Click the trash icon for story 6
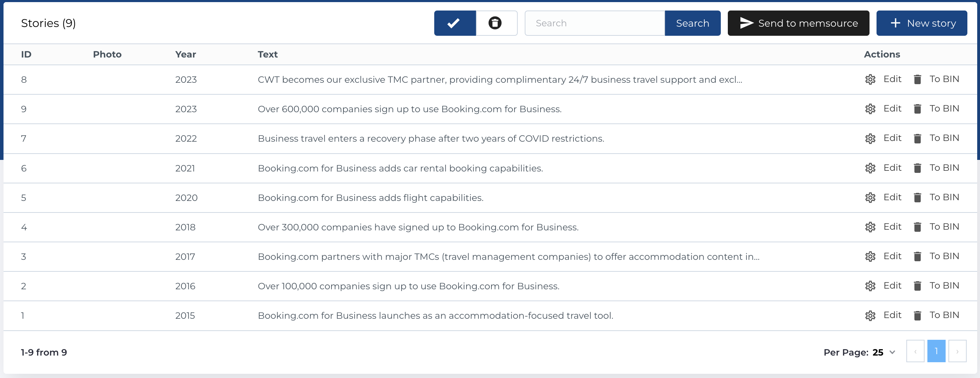Viewport: 980px width, 378px height. coord(917,168)
